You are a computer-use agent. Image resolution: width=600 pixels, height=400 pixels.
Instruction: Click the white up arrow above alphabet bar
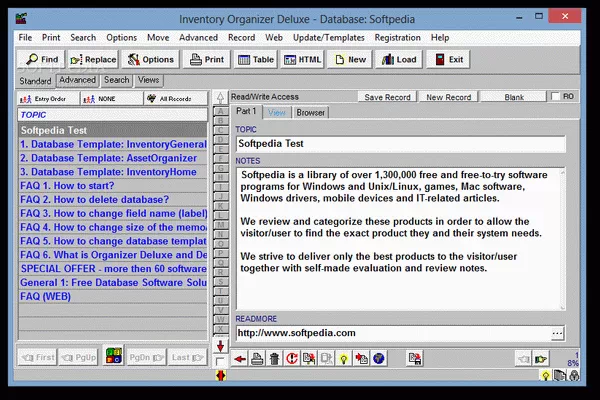[x=220, y=98]
